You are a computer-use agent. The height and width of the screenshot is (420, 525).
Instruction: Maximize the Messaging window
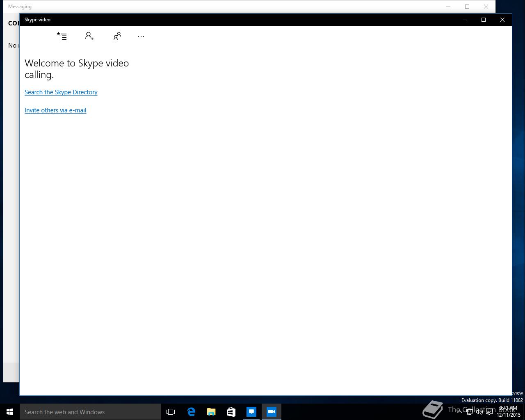click(x=467, y=7)
